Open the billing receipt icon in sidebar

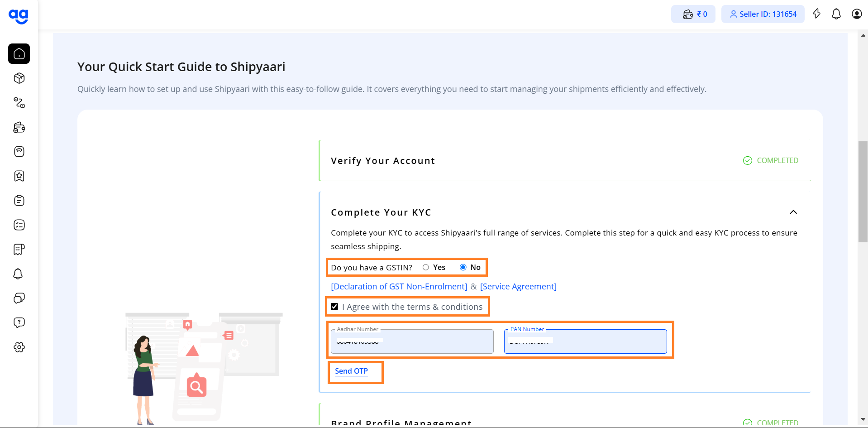(x=19, y=250)
